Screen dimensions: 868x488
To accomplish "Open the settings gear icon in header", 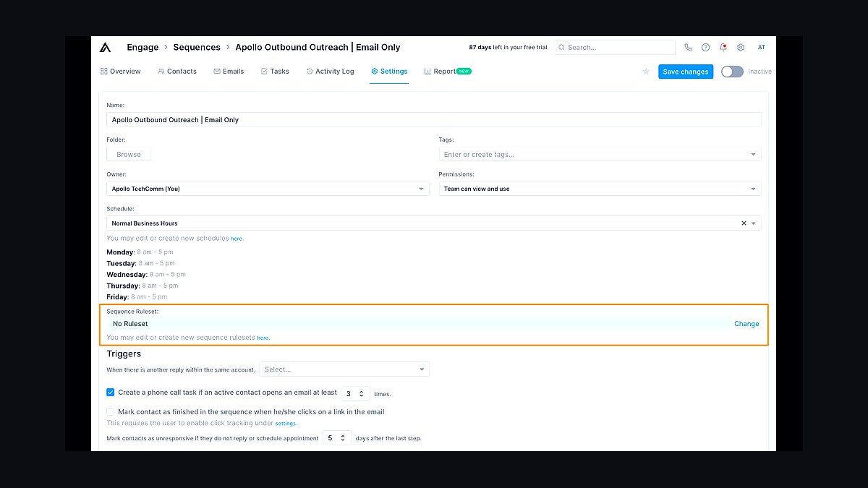I will click(741, 47).
